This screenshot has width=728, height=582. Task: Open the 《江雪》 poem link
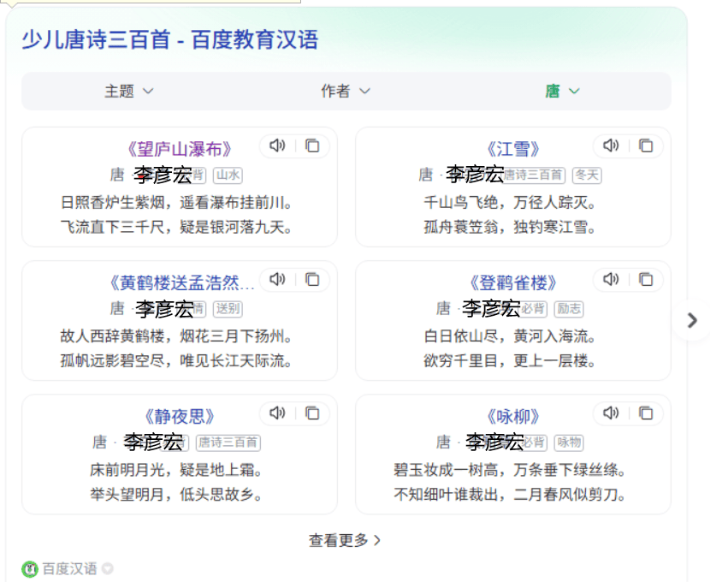click(x=513, y=150)
